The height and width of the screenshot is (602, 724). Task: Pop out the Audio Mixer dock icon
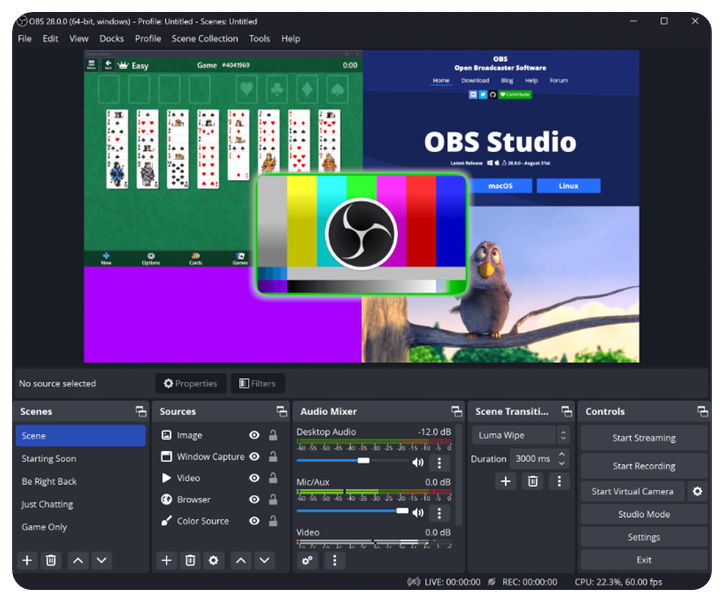pos(457,411)
